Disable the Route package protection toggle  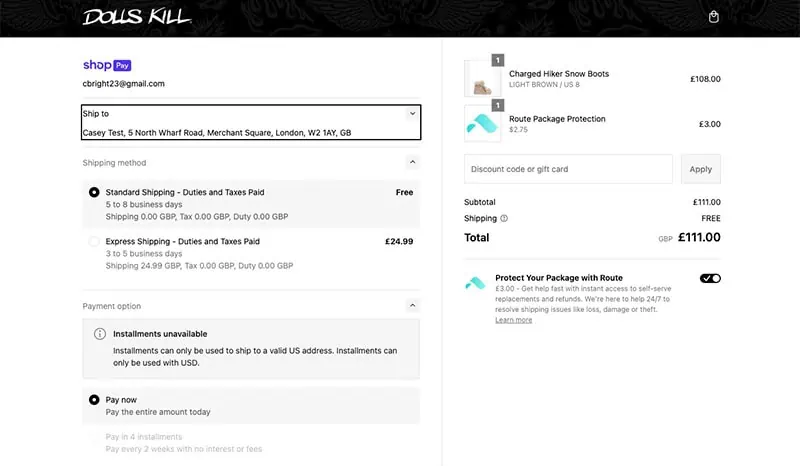(710, 278)
